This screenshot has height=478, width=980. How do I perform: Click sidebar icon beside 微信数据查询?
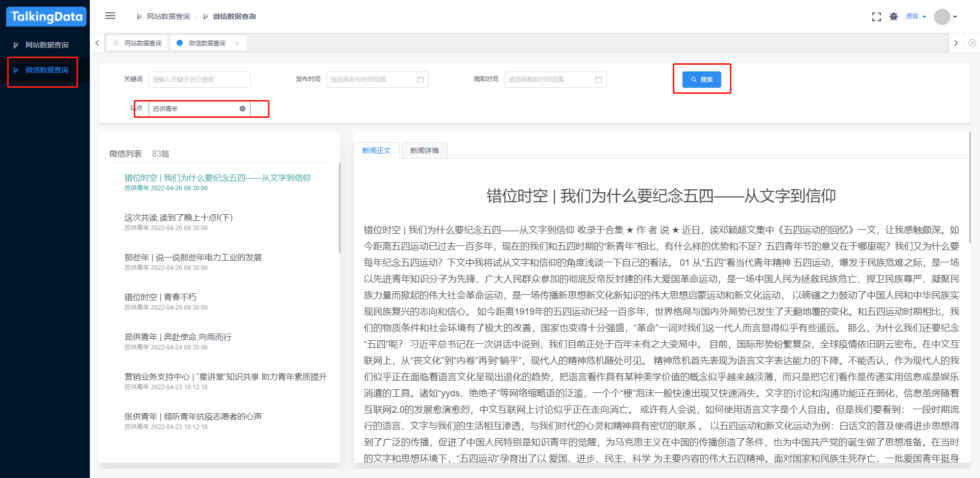(x=16, y=70)
